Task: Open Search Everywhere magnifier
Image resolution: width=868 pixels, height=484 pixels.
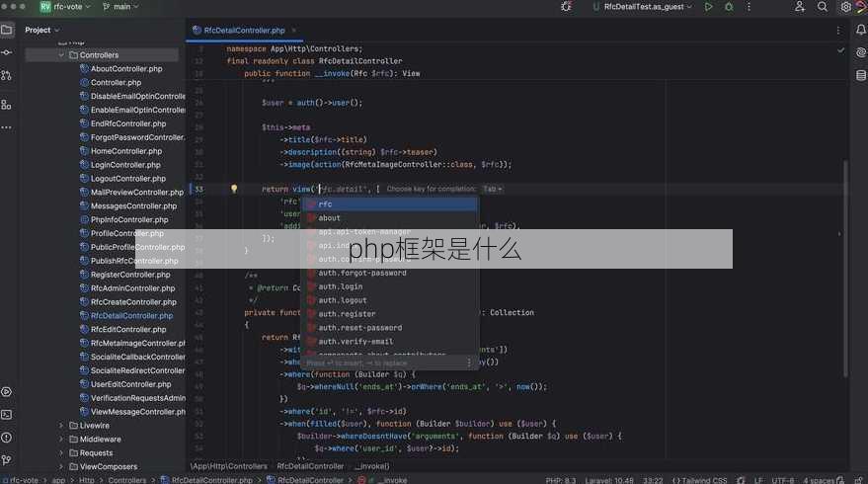Action: (x=823, y=7)
